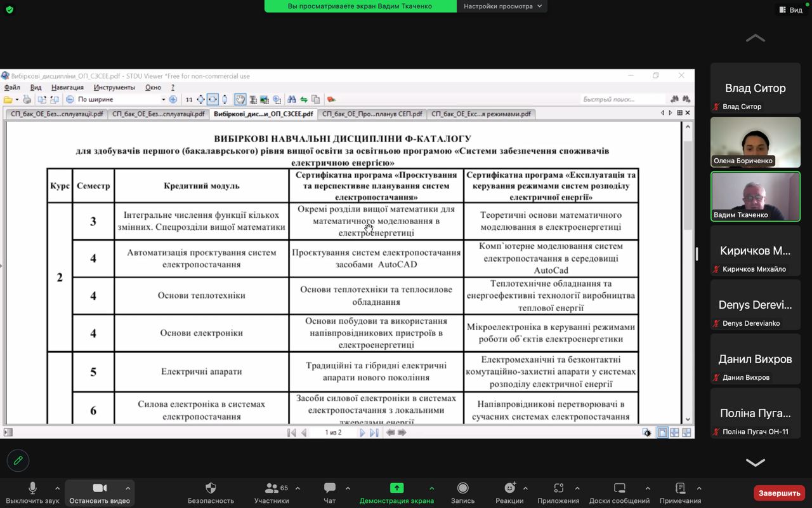Fit whole page in STDU Viewer toolbar
Image resolution: width=812 pixels, height=508 pixels.
[200, 100]
